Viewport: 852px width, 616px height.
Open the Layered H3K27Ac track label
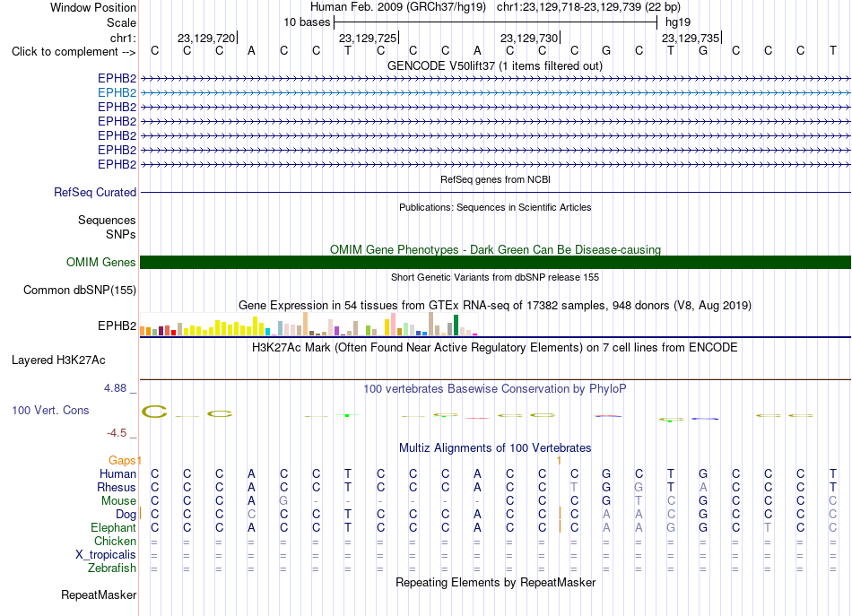(x=58, y=360)
